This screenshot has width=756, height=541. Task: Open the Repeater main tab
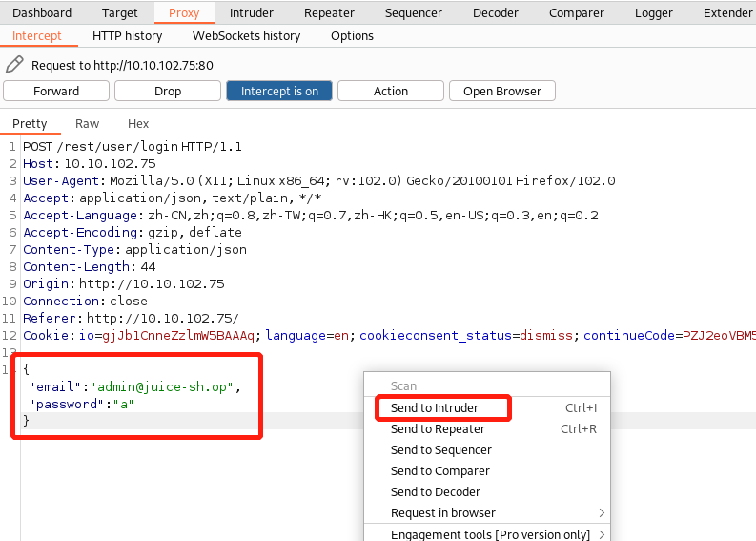[329, 12]
